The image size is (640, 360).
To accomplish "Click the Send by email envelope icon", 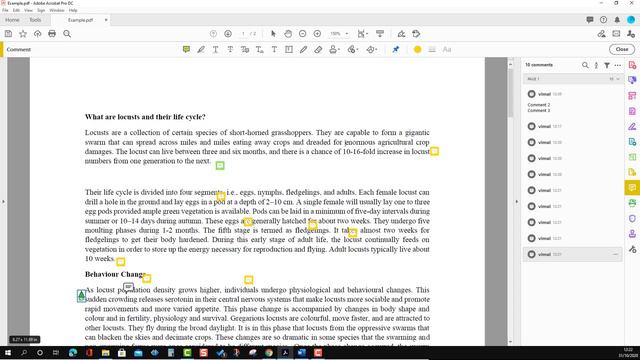I will 616,34.
